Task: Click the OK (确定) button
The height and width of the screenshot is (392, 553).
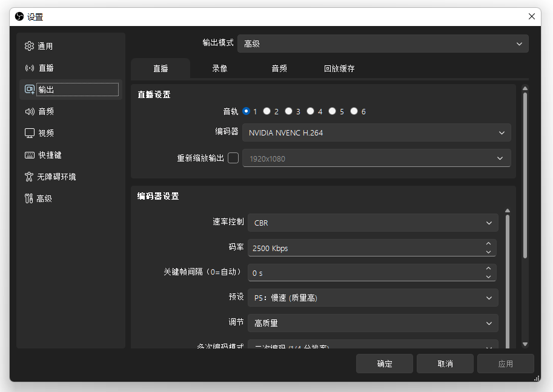Action: point(385,364)
